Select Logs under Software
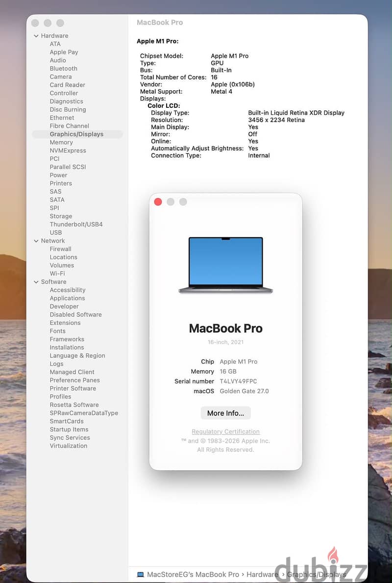Image resolution: width=392 pixels, height=583 pixels. (x=56, y=364)
